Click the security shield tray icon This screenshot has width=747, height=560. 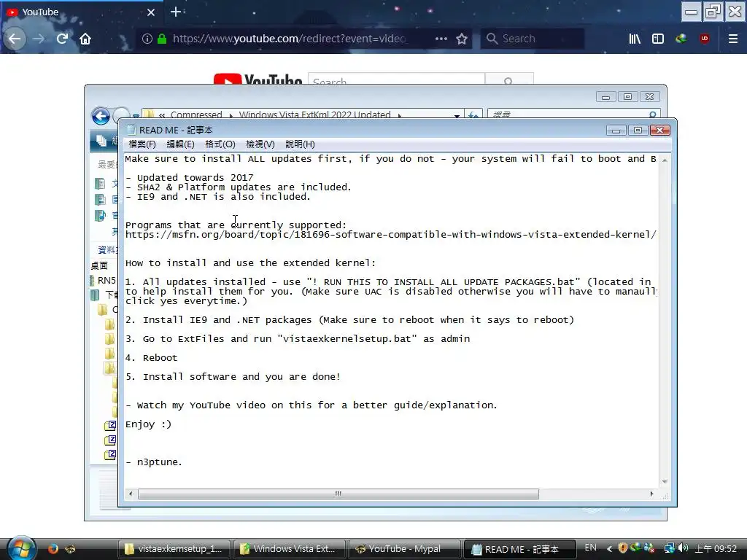click(623, 548)
